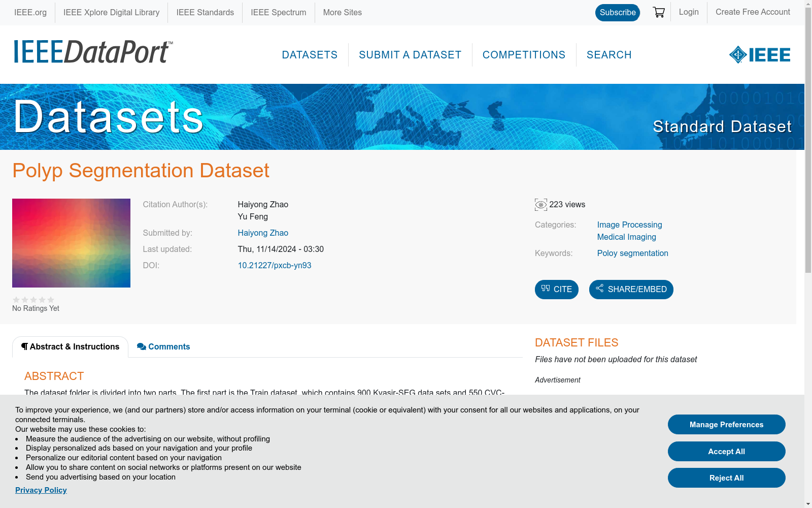Open the SEARCH menu item

pos(609,55)
